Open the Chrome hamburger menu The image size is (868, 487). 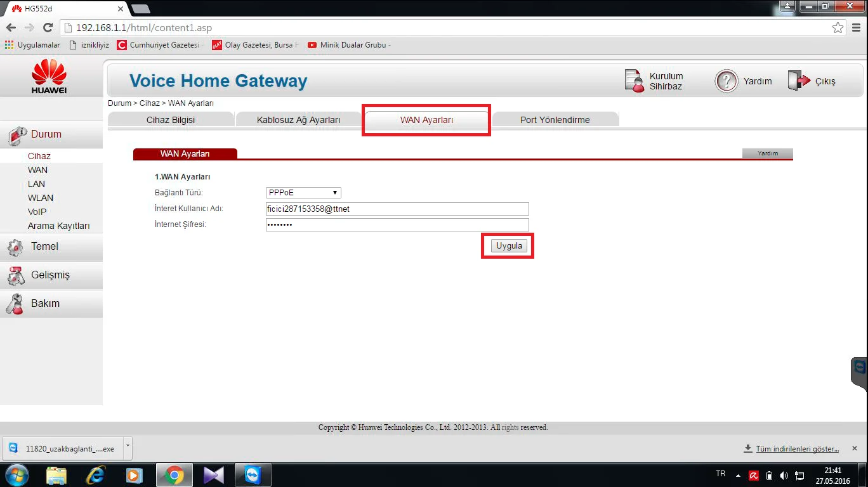coord(856,28)
